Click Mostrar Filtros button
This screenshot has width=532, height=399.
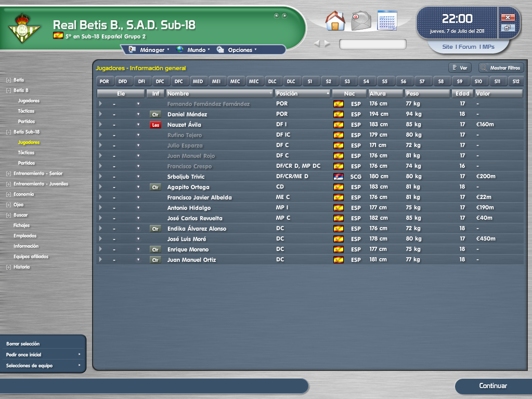pos(501,68)
